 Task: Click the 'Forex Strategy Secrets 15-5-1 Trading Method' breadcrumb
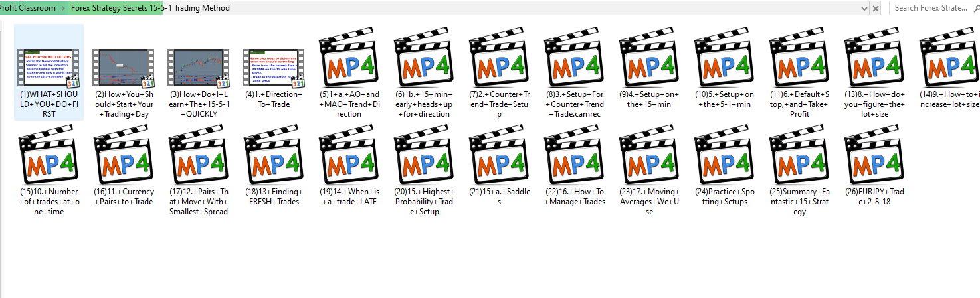point(150,8)
